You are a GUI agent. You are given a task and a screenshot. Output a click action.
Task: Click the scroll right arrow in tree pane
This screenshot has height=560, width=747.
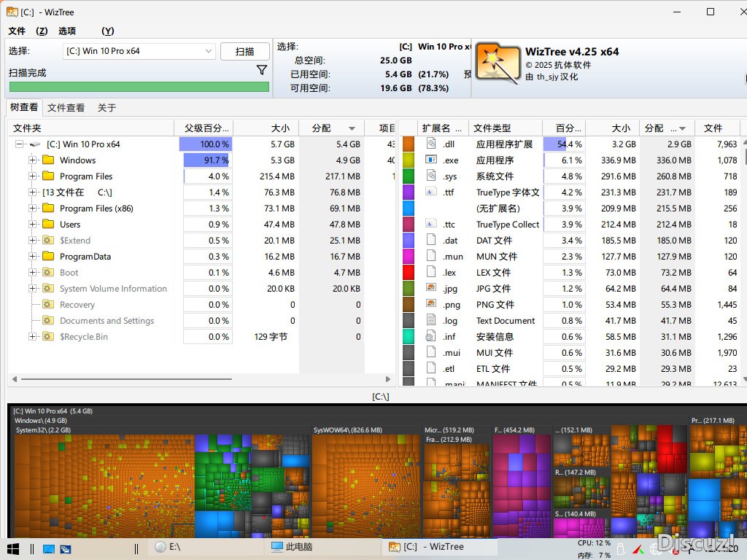(x=388, y=379)
